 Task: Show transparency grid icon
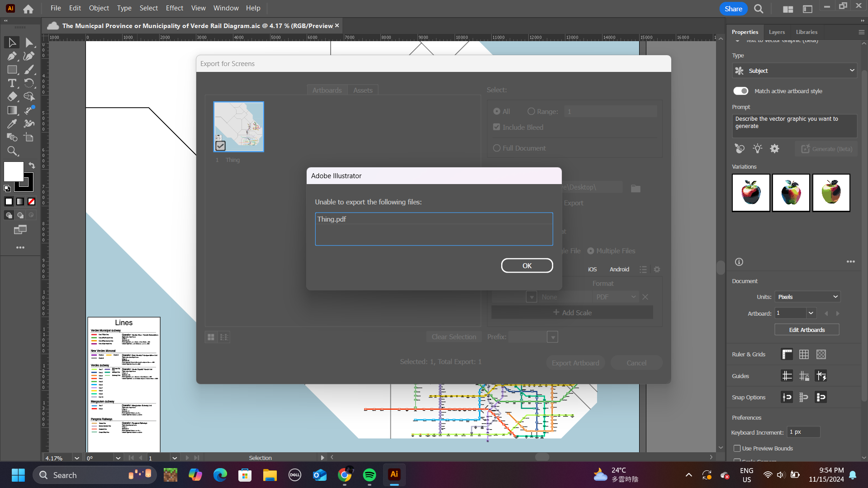tap(821, 355)
